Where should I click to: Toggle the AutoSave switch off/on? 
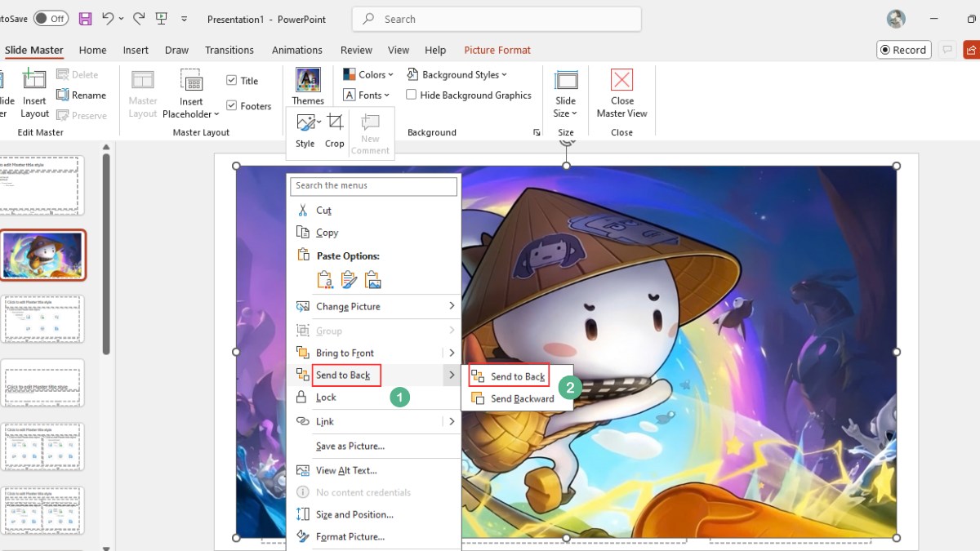tap(51, 18)
